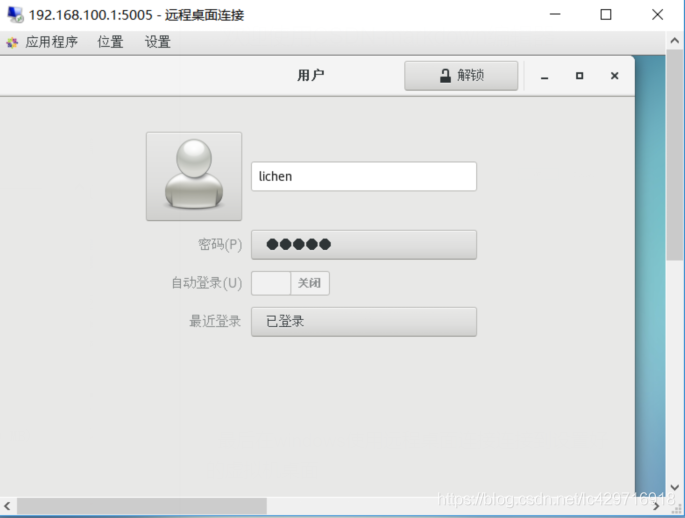Click the 解锁 unlock button
The image size is (685, 518).
461,76
